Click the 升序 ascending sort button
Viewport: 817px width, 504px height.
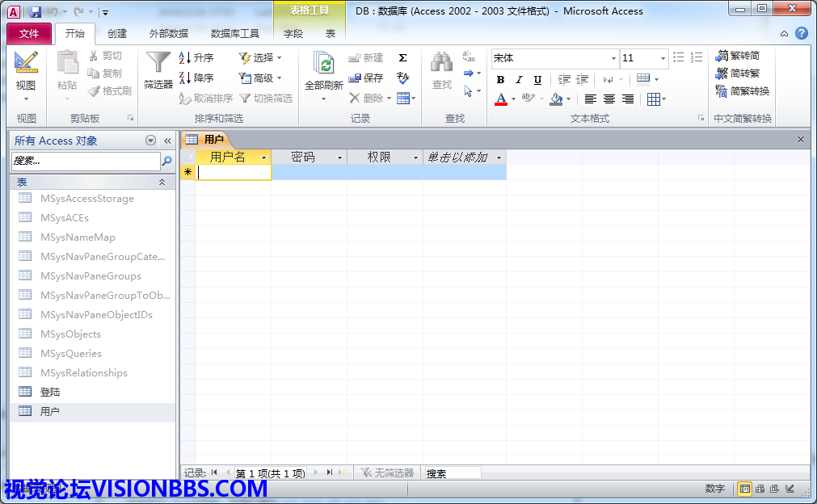click(196, 58)
